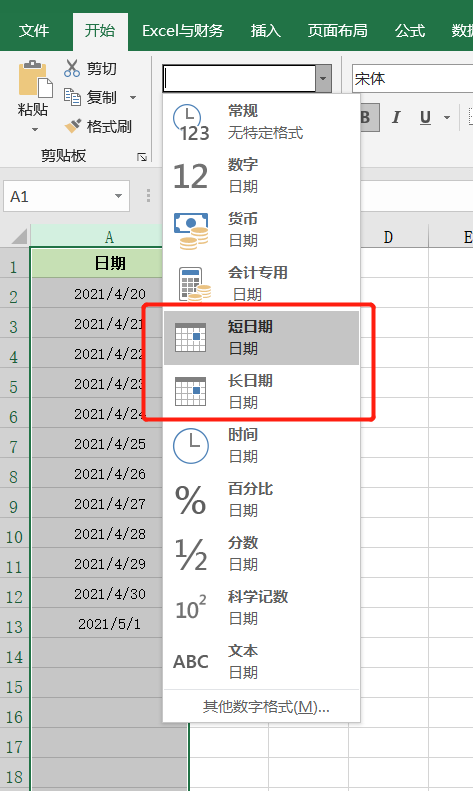Open underline style dropdown arrow
This screenshot has height=791, width=473.
point(447,118)
